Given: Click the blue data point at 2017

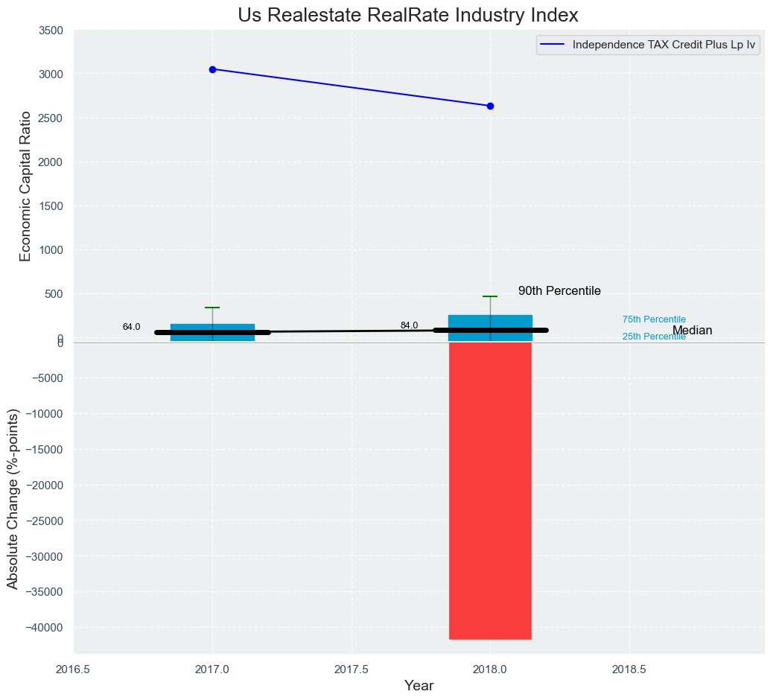Looking at the screenshot, I should pyautogui.click(x=212, y=69).
